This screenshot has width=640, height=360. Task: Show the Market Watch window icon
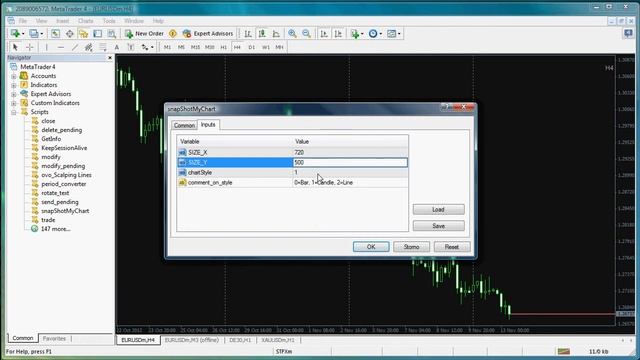(x=56, y=33)
